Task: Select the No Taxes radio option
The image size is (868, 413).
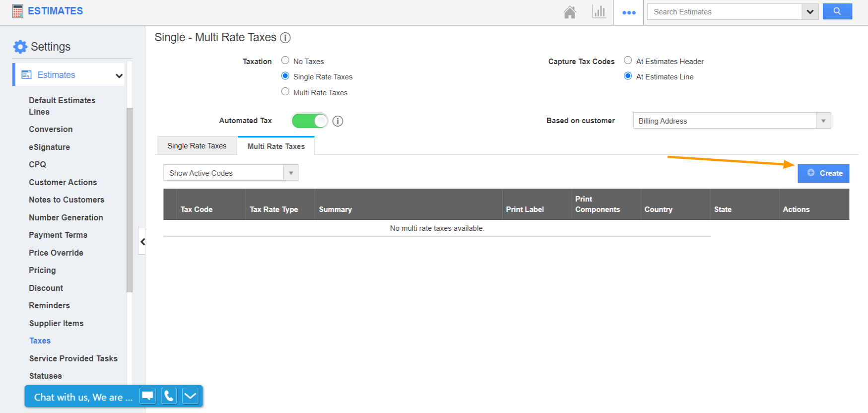Action: (285, 61)
